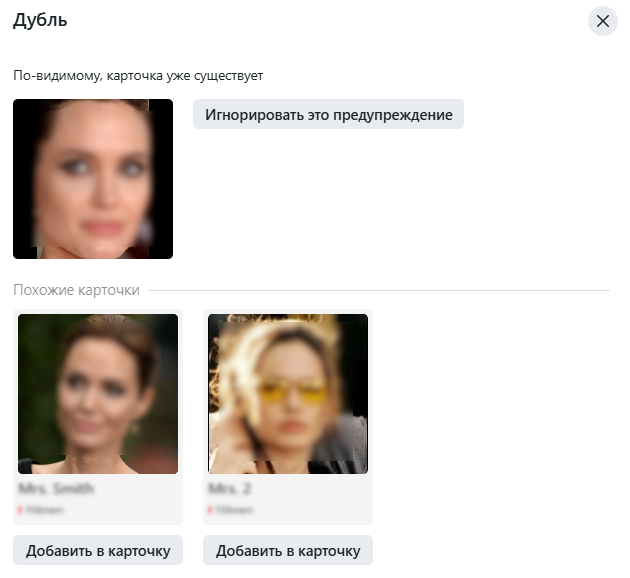Click the red watchlist dot on the second card
The image size is (630, 578).
(x=210, y=510)
